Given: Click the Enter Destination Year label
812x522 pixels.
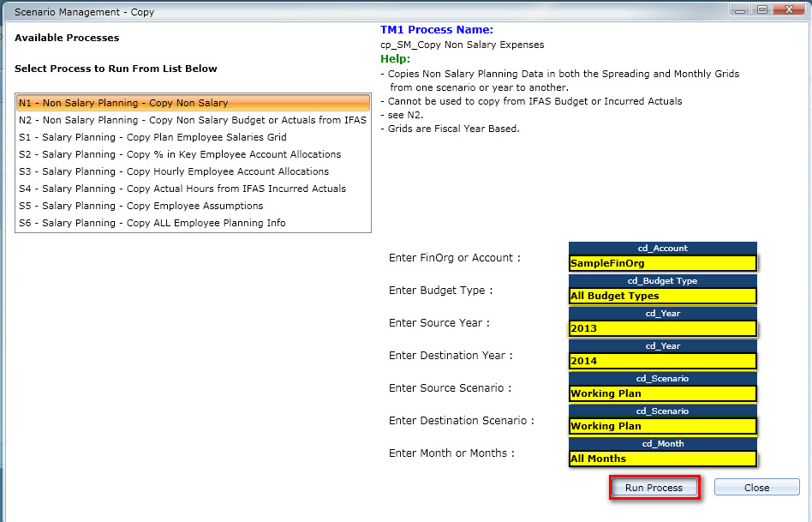Looking at the screenshot, I should pos(451,355).
